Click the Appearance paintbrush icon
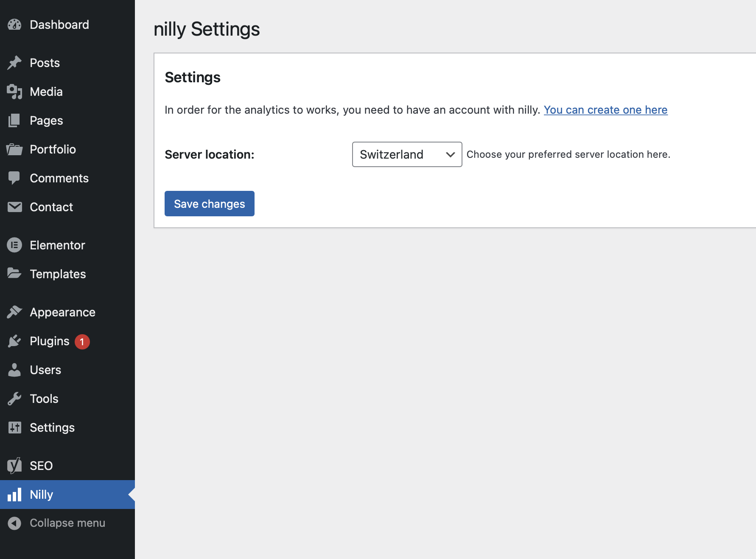The image size is (756, 559). (14, 312)
